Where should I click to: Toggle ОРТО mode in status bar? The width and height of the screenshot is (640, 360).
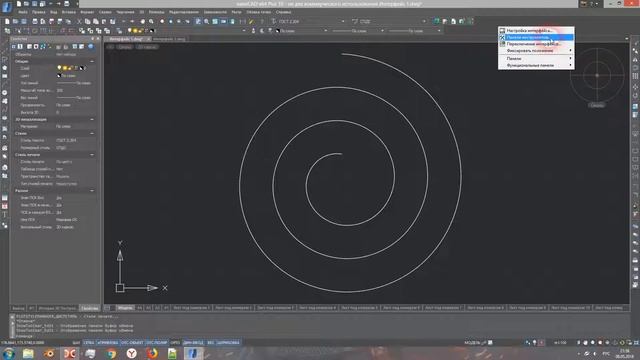(175, 342)
